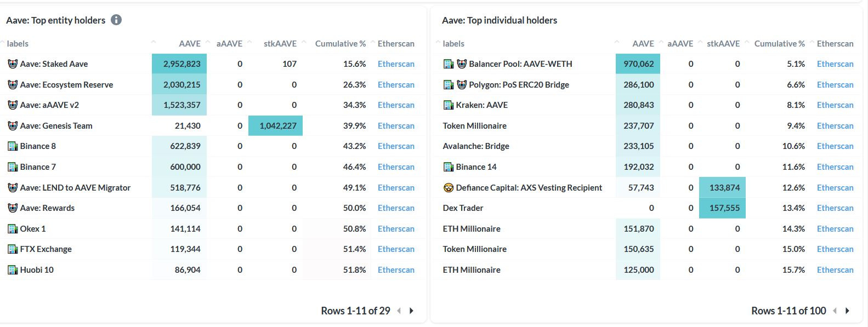Go to previous page of entity holders table
The image size is (868, 327).
(x=399, y=311)
